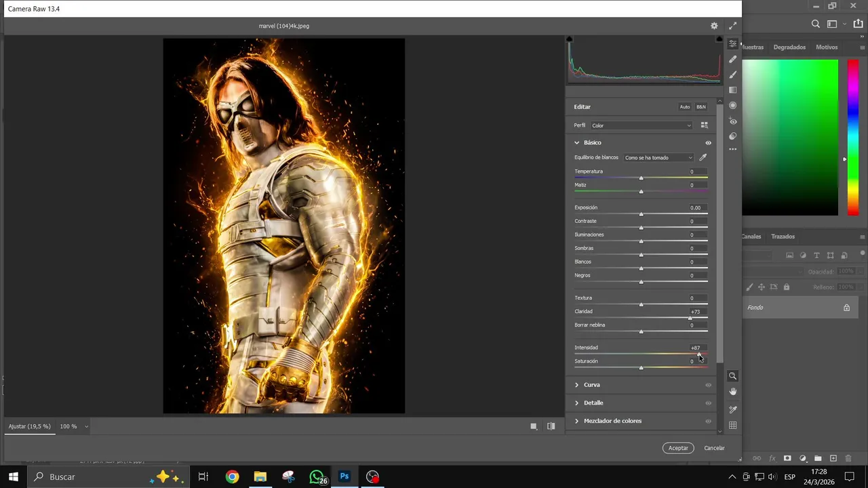Viewport: 868px width, 488px height.
Task: Click the Claridad slider handle
Action: [690, 318]
